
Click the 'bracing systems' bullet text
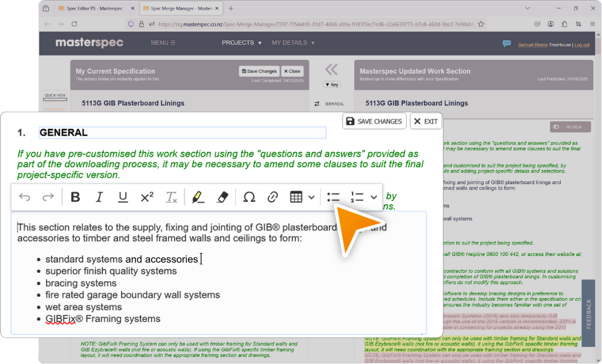click(80, 283)
